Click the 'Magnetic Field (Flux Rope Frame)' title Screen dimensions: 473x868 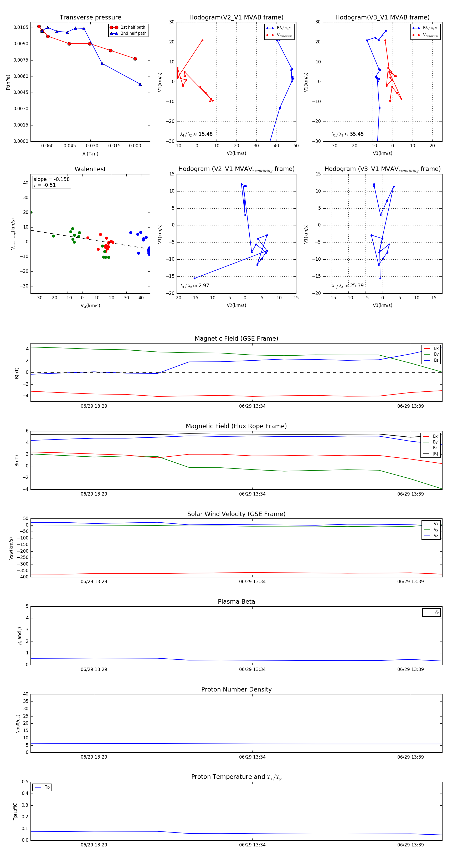point(236,426)
